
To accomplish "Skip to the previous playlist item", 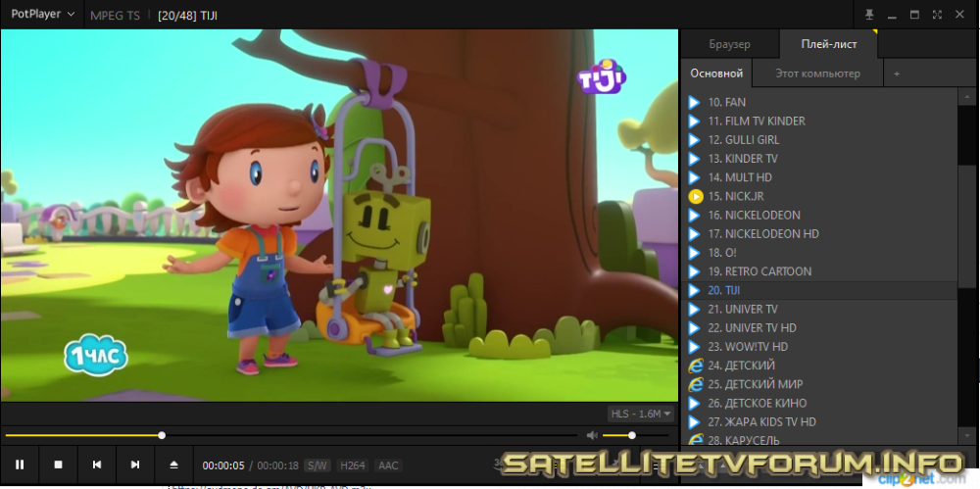I will pyautogui.click(x=97, y=465).
